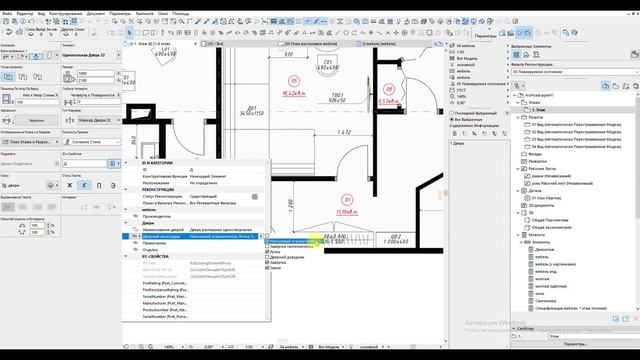Toggle Underline (П) text style
Viewport: 640px width, 360px height.
tap(99, 185)
